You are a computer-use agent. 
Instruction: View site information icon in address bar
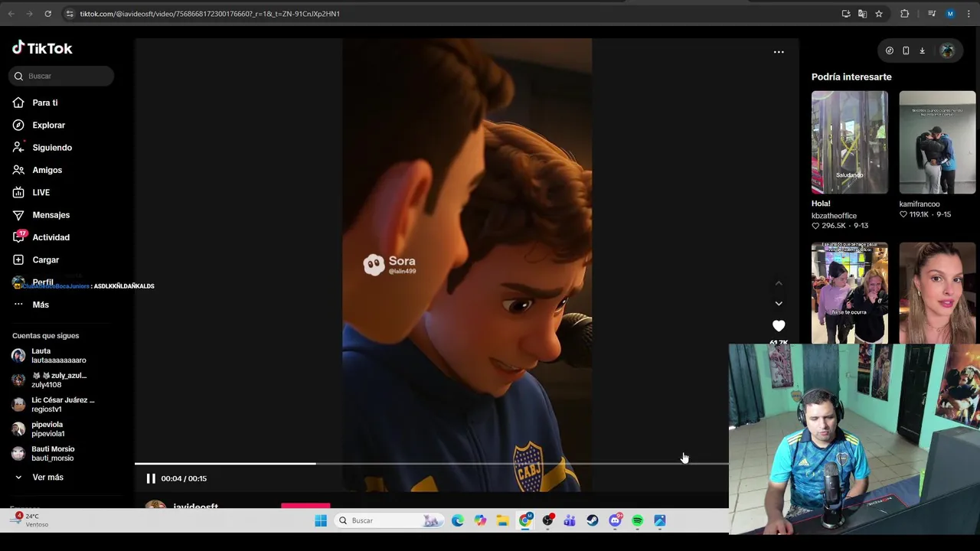tap(69, 14)
